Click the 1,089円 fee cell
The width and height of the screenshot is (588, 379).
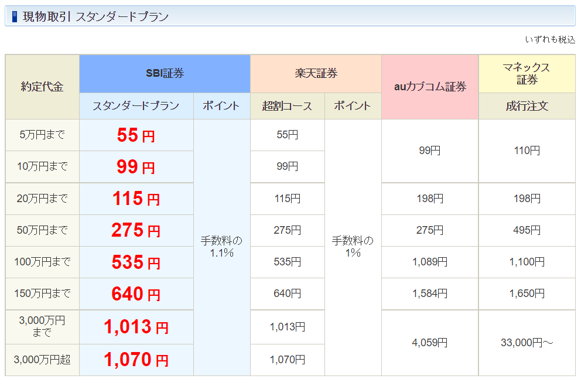pos(430,261)
